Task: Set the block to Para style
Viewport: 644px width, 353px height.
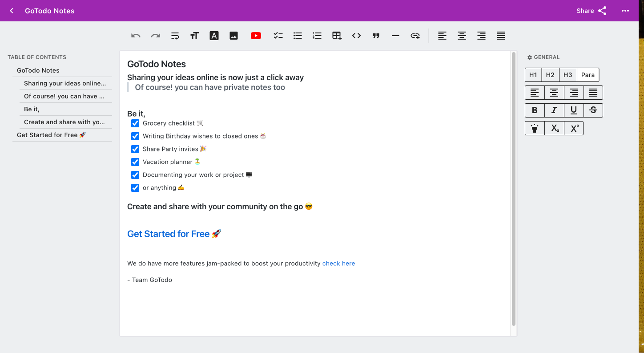Action: click(x=588, y=75)
